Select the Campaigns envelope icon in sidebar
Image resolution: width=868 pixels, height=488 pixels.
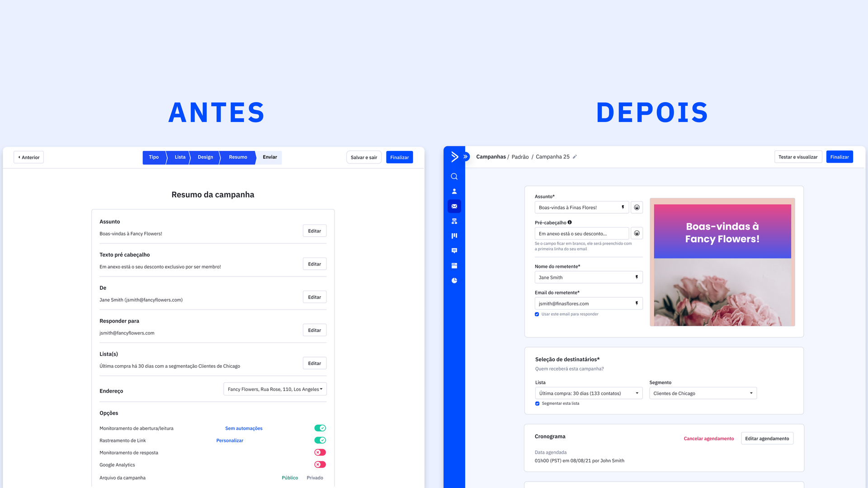tap(454, 206)
